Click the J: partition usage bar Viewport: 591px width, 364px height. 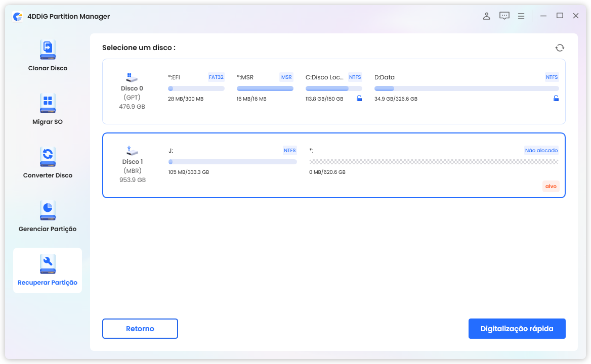[x=232, y=162]
